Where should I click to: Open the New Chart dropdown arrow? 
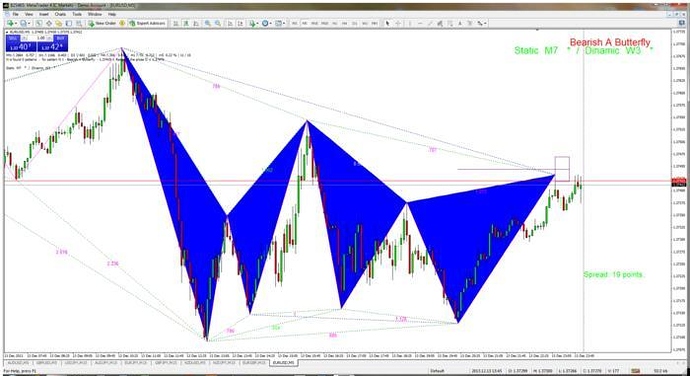tap(16, 23)
